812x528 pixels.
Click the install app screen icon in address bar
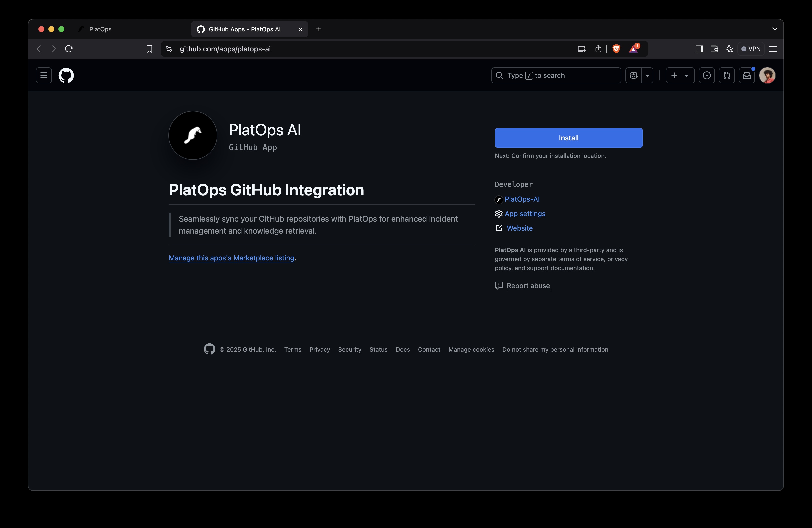(x=581, y=49)
